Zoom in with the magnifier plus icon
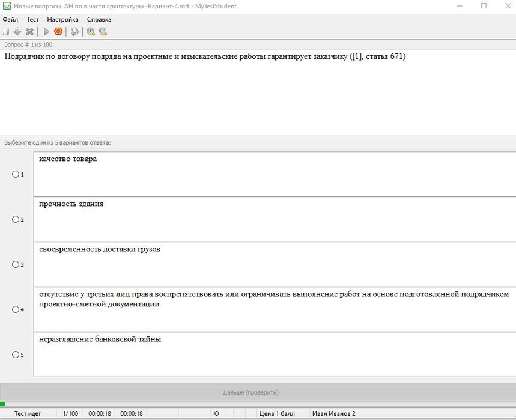 point(91,32)
